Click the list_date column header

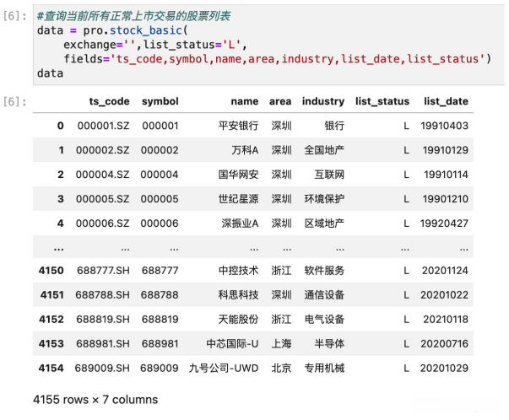pos(446,101)
